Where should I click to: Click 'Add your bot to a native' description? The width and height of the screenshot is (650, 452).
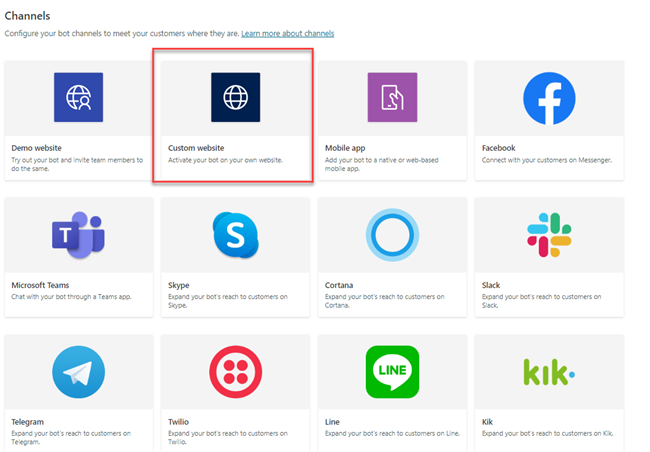(x=381, y=164)
